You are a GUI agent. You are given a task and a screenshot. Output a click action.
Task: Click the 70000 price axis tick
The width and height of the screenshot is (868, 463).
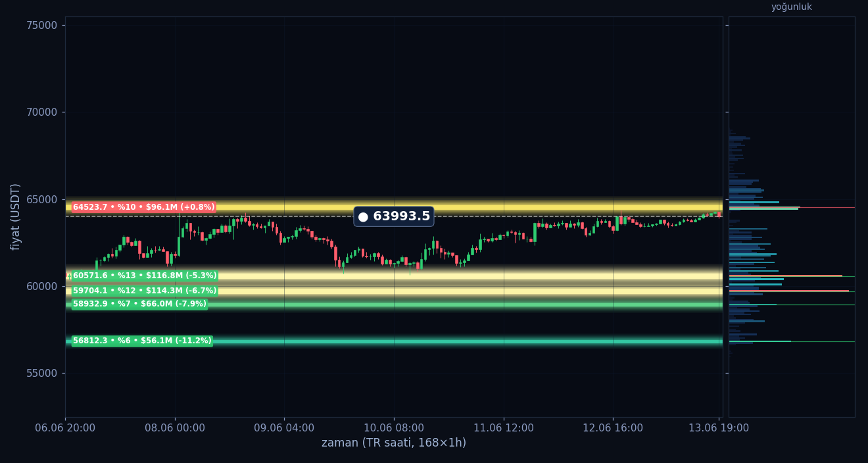pyautogui.click(x=42, y=112)
